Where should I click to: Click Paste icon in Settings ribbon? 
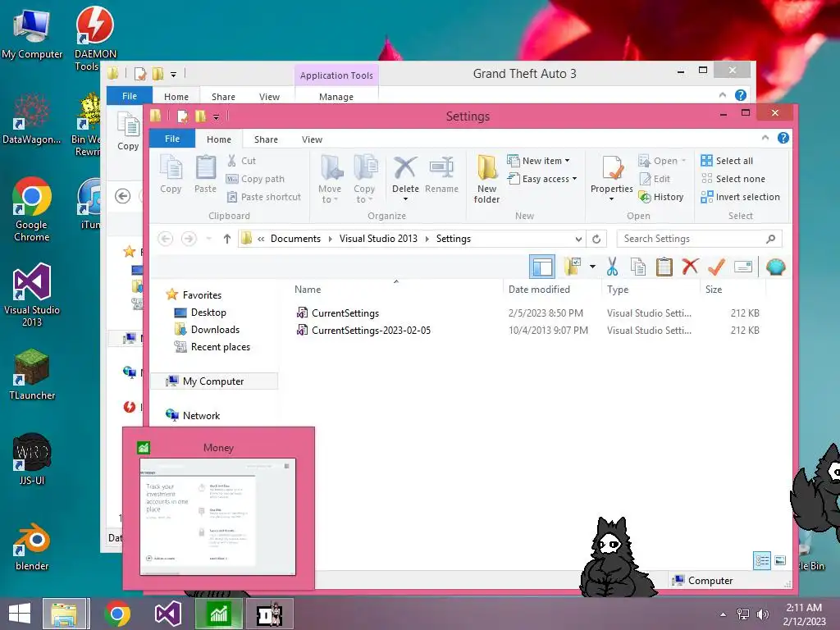pyautogui.click(x=205, y=174)
